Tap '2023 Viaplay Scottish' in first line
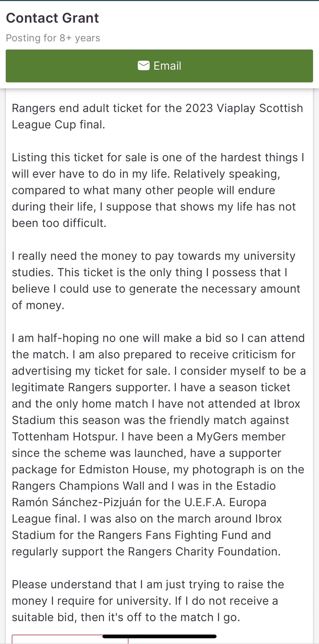 point(244,108)
